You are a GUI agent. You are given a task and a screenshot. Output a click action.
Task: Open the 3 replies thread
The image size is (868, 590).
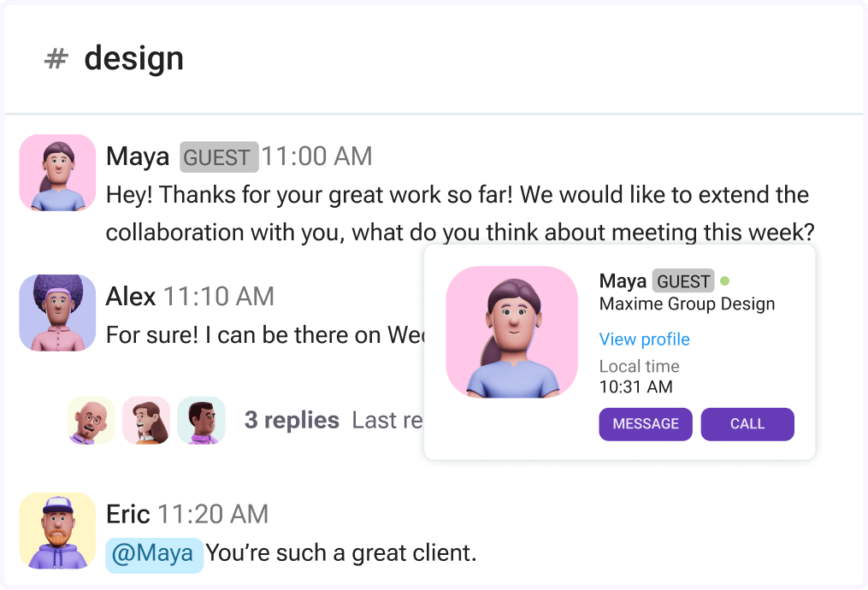(292, 421)
